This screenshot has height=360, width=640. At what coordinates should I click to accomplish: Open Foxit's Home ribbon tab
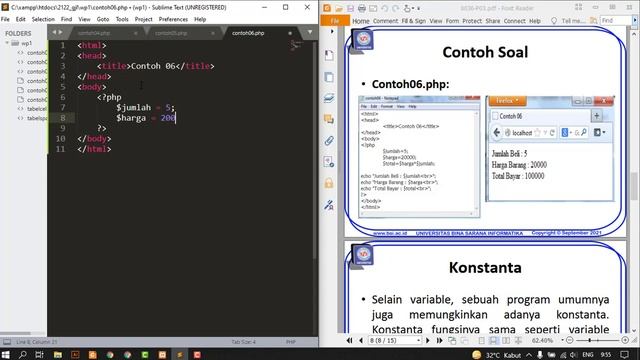click(360, 21)
